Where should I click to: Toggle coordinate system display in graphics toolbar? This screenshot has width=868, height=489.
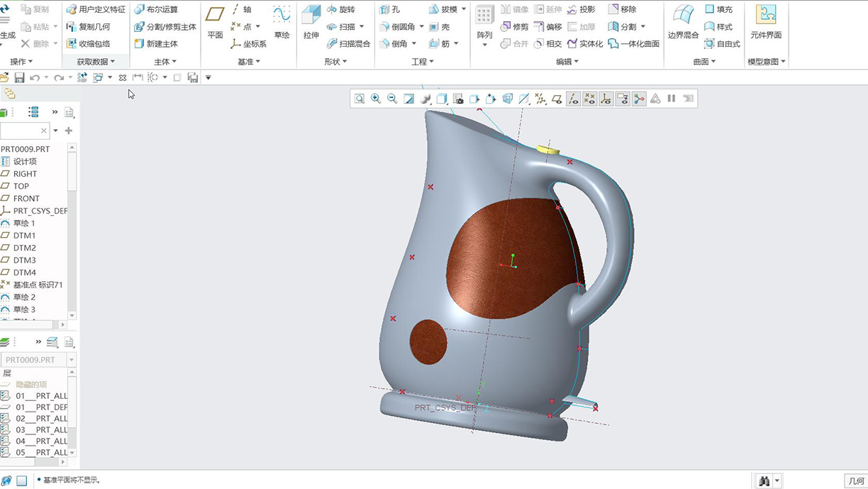pyautogui.click(x=606, y=99)
